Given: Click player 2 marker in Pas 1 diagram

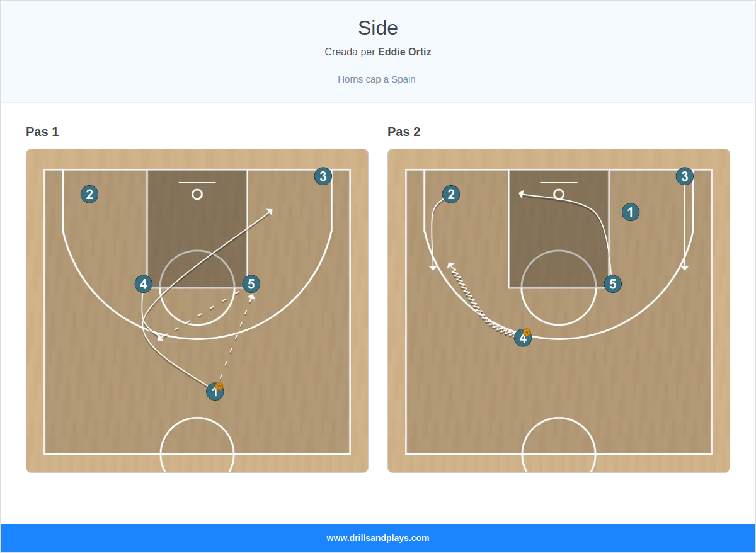Looking at the screenshot, I should pyautogui.click(x=89, y=194).
